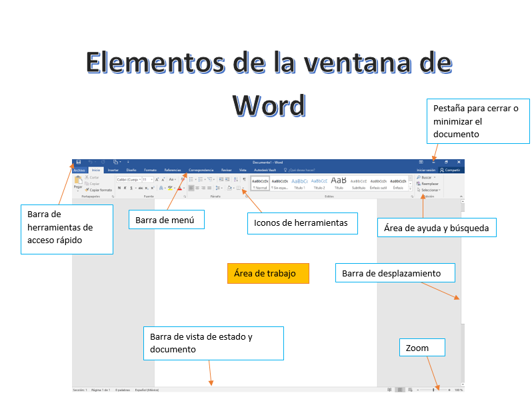Click the print layout view icon
Screen dimensions: 532x401
pos(400,390)
